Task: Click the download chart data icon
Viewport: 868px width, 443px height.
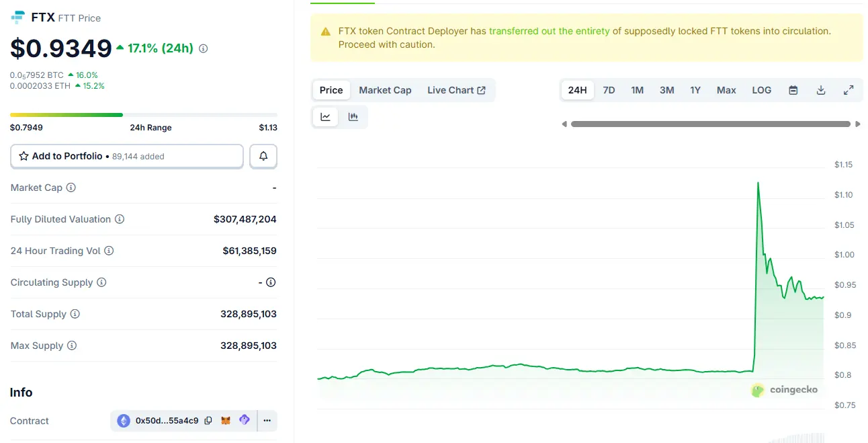Action: click(x=820, y=90)
